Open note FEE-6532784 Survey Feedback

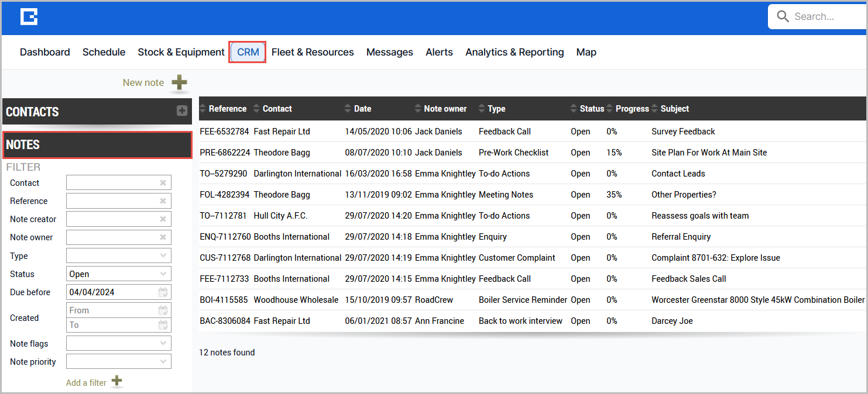(532, 132)
